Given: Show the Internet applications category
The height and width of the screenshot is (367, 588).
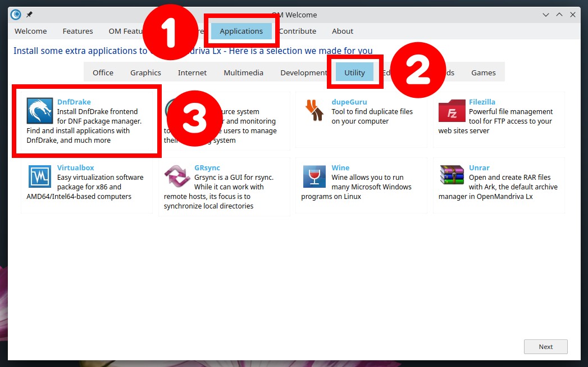Looking at the screenshot, I should point(192,73).
